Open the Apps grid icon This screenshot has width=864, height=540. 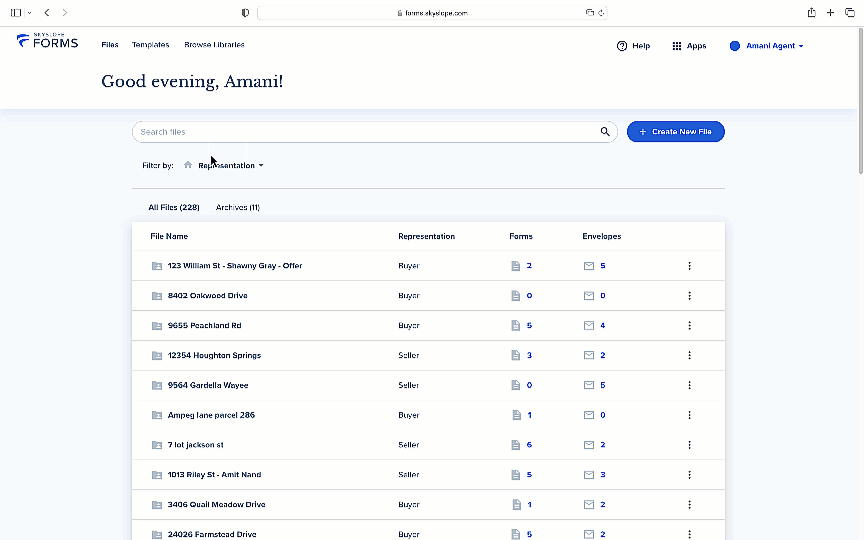[677, 46]
